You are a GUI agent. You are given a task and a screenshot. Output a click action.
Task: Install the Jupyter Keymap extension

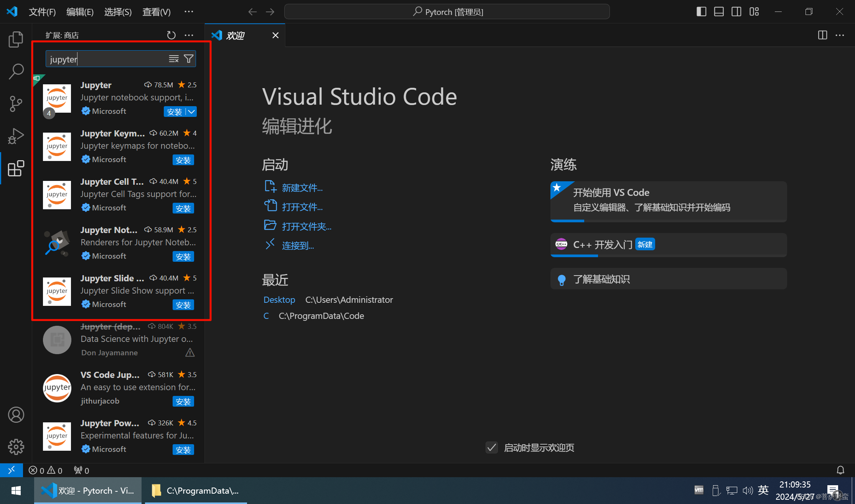coord(183,160)
